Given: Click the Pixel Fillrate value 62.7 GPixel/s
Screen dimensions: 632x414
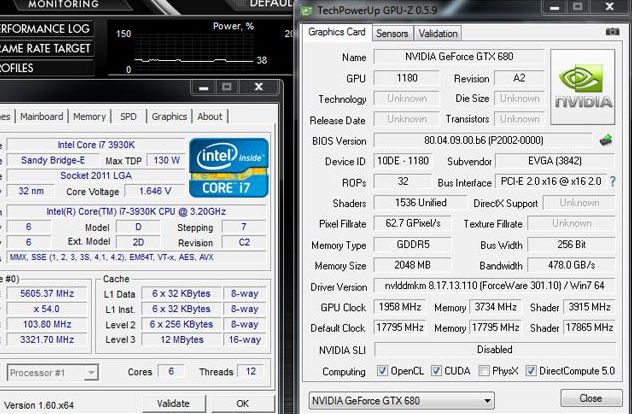Looking at the screenshot, I should 412,223.
